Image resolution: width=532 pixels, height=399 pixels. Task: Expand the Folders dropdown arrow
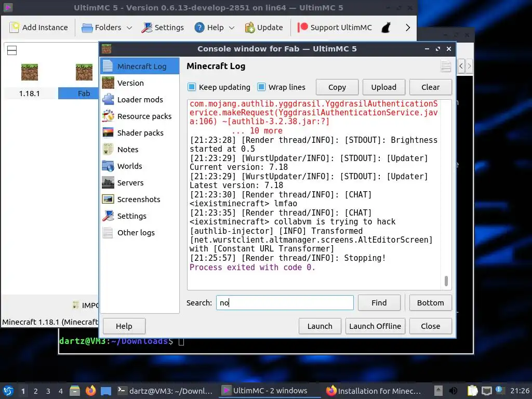[x=129, y=28]
